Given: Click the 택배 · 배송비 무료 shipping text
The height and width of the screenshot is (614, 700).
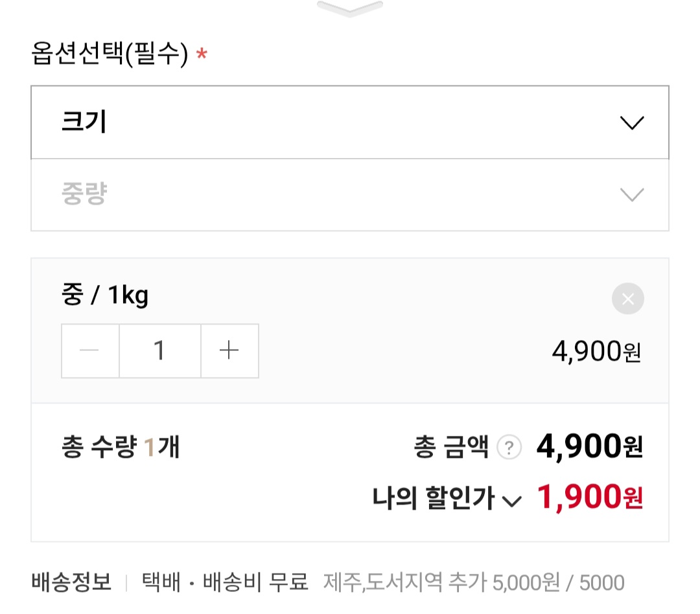Looking at the screenshot, I should (224, 582).
